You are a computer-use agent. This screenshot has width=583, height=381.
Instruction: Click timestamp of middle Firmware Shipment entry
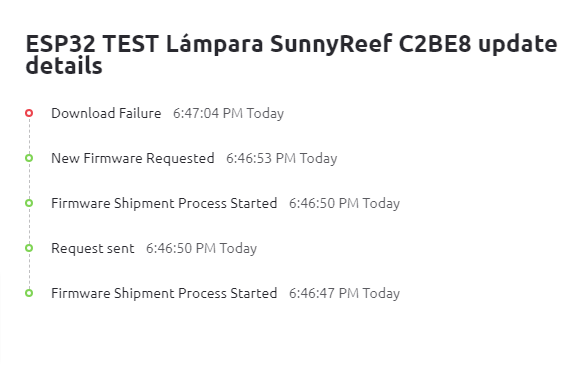click(344, 203)
